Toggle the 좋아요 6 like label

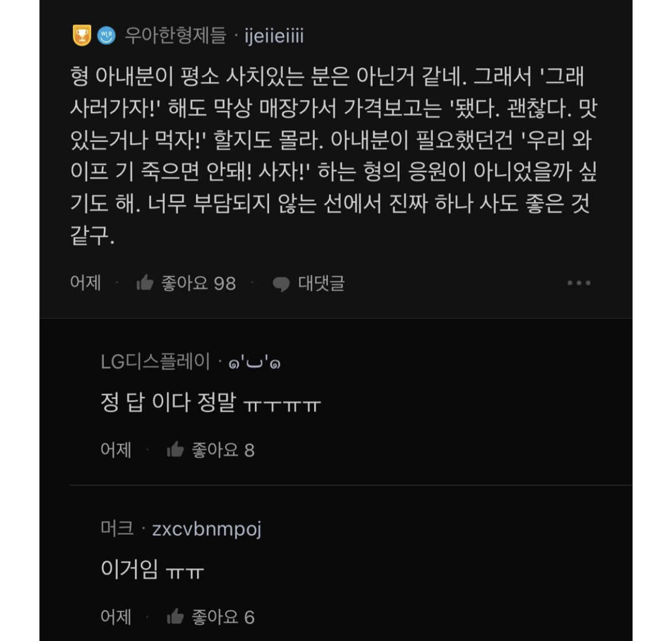coord(223,617)
